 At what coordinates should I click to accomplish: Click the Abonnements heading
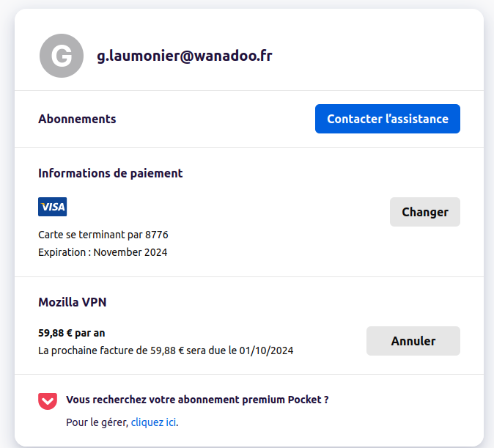coord(77,119)
